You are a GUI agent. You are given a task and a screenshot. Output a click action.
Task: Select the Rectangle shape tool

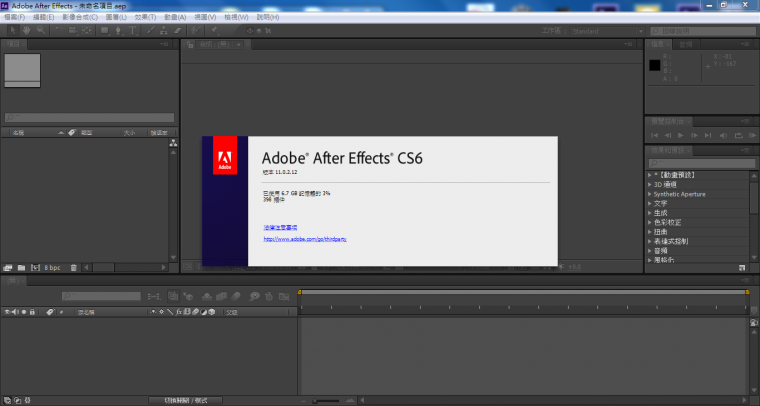(x=103, y=30)
